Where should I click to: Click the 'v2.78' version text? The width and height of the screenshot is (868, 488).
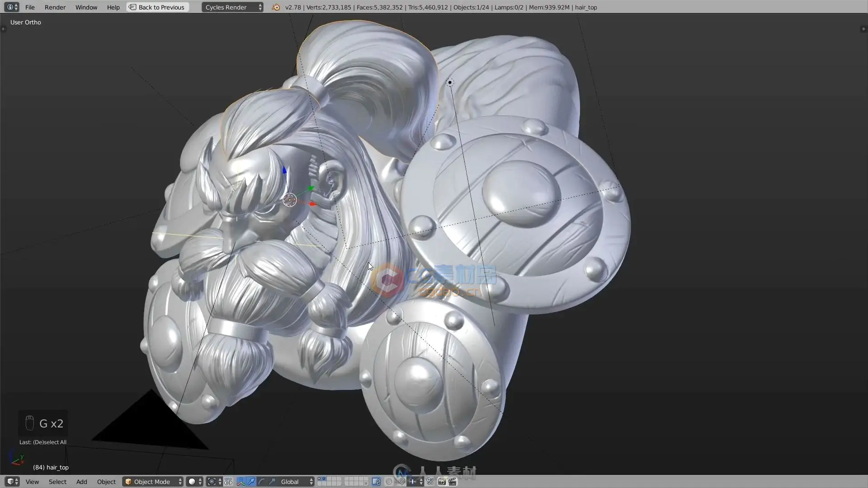(293, 7)
